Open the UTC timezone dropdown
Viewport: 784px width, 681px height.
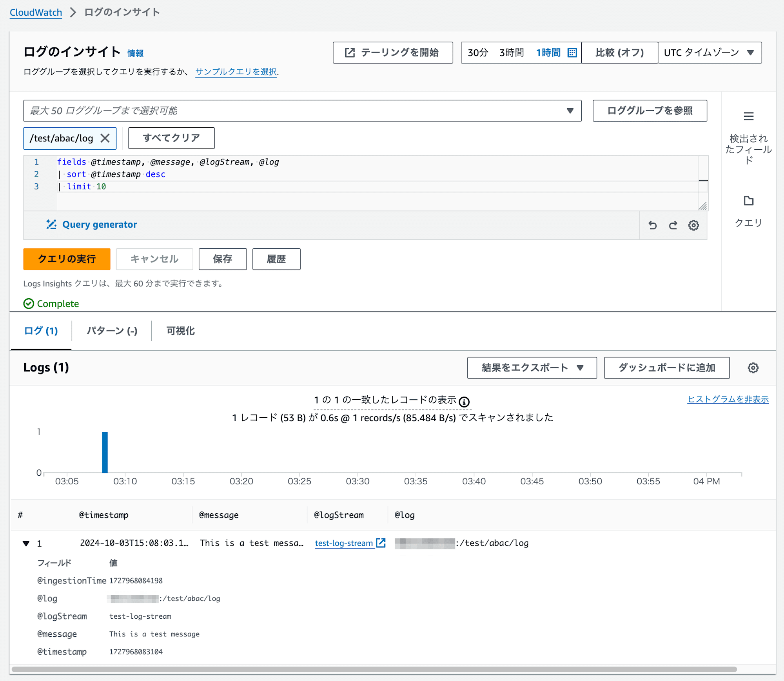pyautogui.click(x=710, y=53)
